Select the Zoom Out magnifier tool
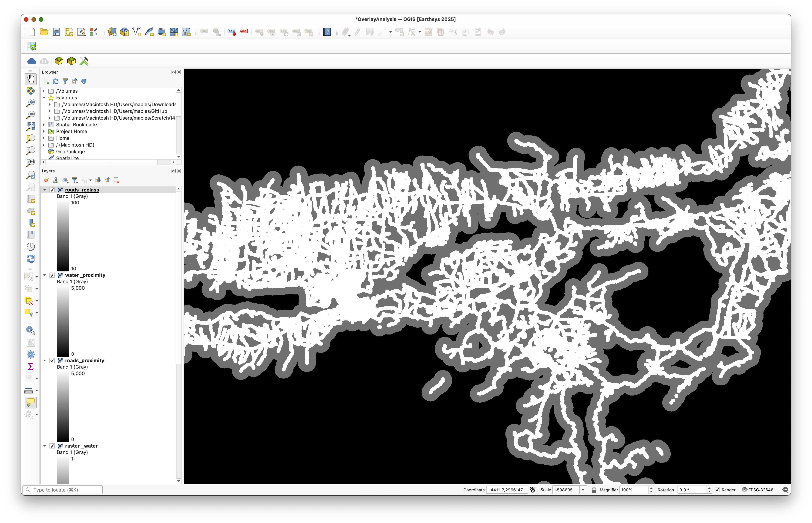Image resolution: width=812 pixels, height=523 pixels. 31,115
